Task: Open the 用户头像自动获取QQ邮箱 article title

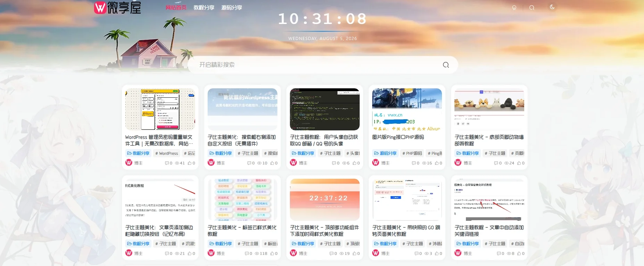Action: tap(324, 140)
